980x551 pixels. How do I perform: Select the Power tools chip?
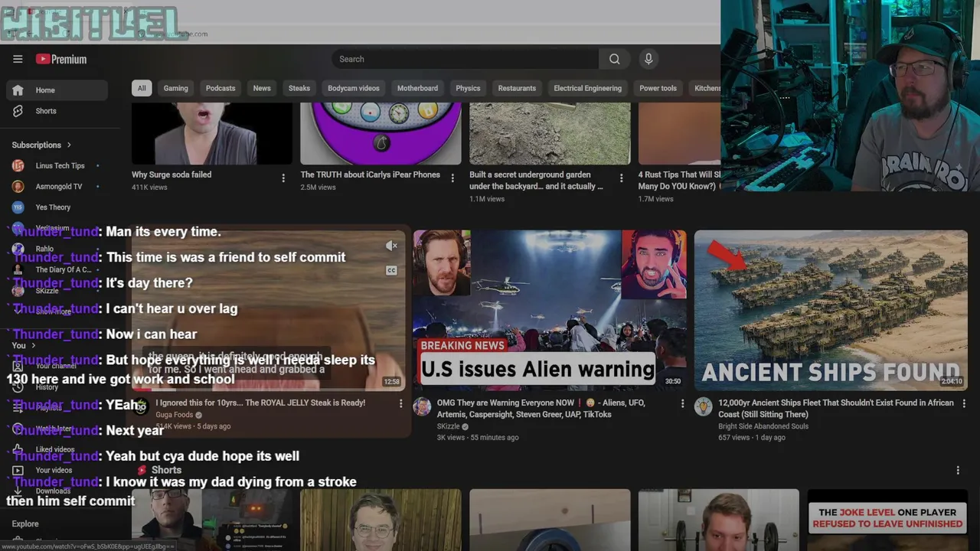point(658,88)
